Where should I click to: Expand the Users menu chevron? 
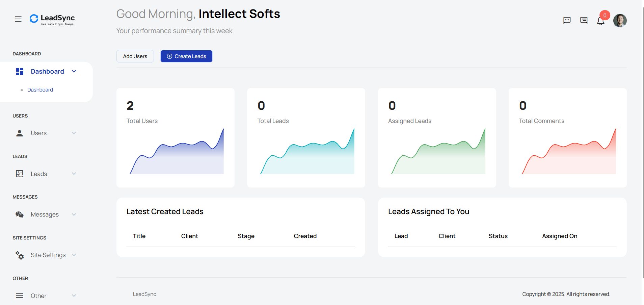(74, 133)
